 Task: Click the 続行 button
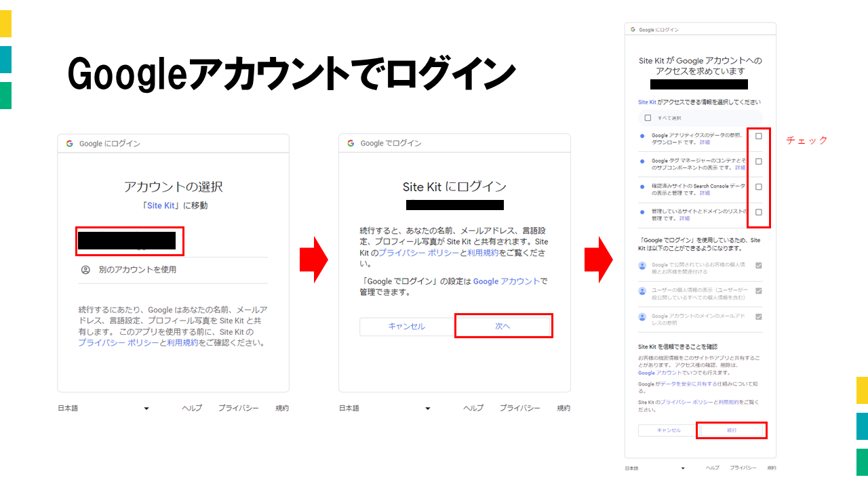pyautogui.click(x=732, y=430)
